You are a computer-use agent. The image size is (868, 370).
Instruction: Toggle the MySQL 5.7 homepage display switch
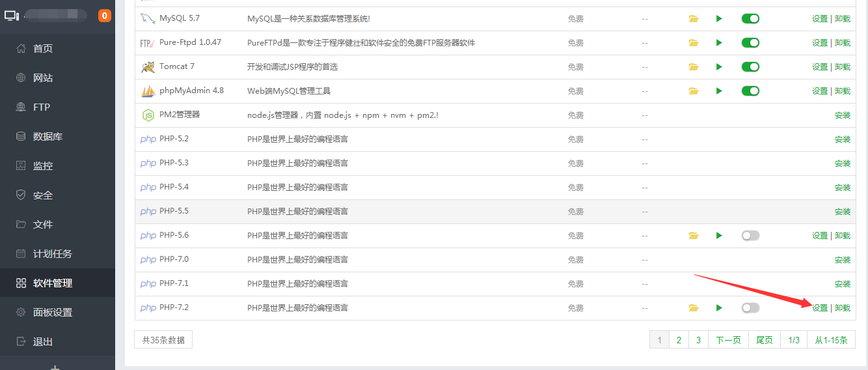click(x=750, y=19)
